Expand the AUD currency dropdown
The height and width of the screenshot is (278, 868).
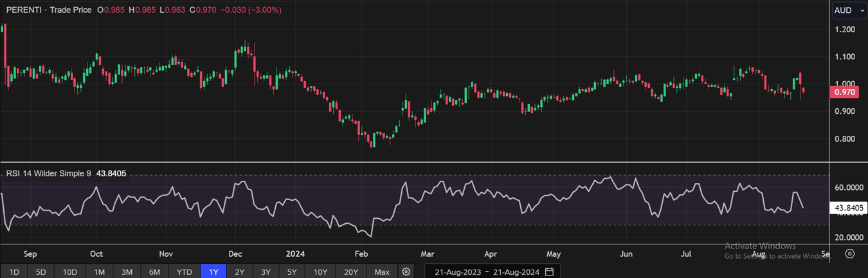847,10
